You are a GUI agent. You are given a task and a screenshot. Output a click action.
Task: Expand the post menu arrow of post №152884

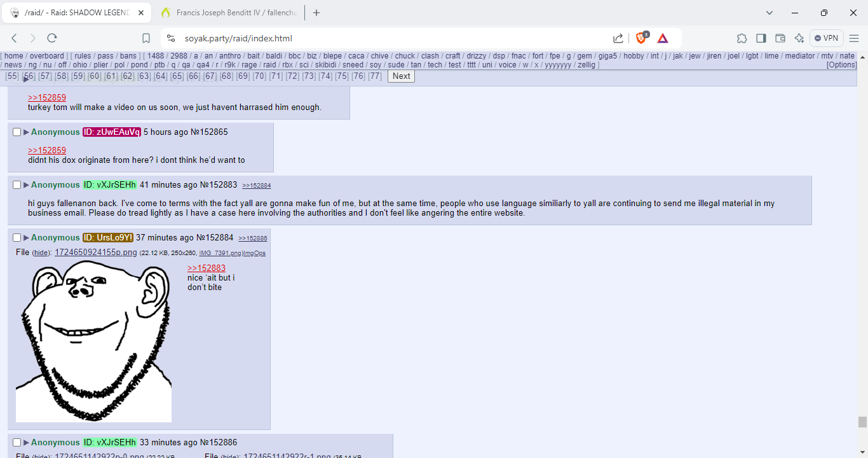point(27,238)
